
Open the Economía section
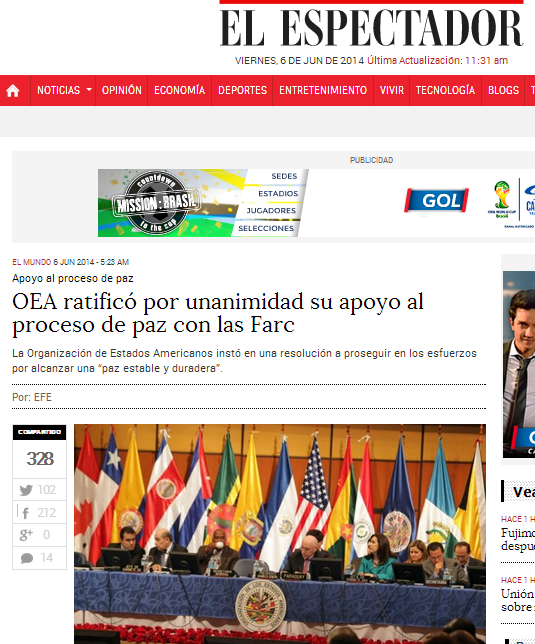click(179, 90)
